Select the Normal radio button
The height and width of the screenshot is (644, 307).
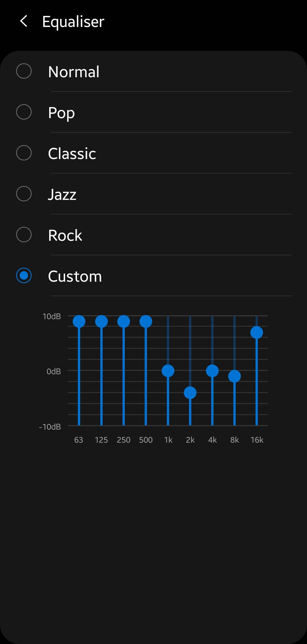click(x=24, y=71)
